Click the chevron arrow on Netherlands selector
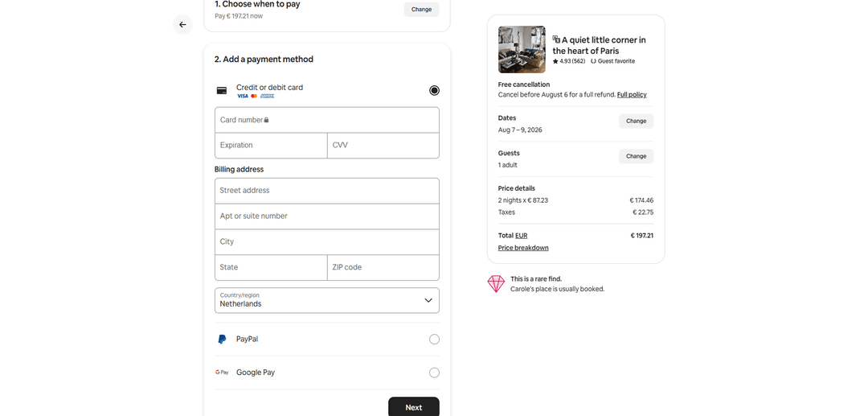The height and width of the screenshot is (416, 868). (x=428, y=300)
